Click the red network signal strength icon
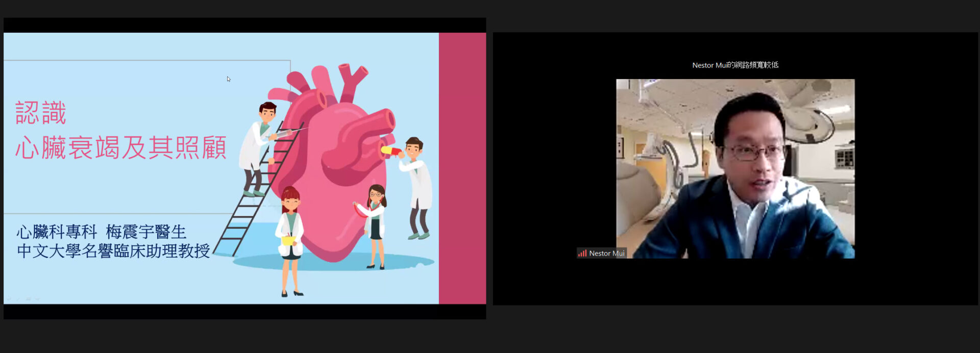This screenshot has width=980, height=353. tap(582, 254)
